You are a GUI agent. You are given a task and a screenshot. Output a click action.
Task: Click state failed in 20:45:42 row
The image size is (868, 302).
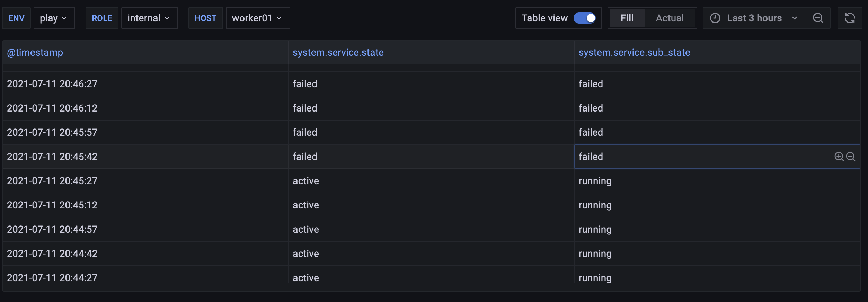[431, 157]
